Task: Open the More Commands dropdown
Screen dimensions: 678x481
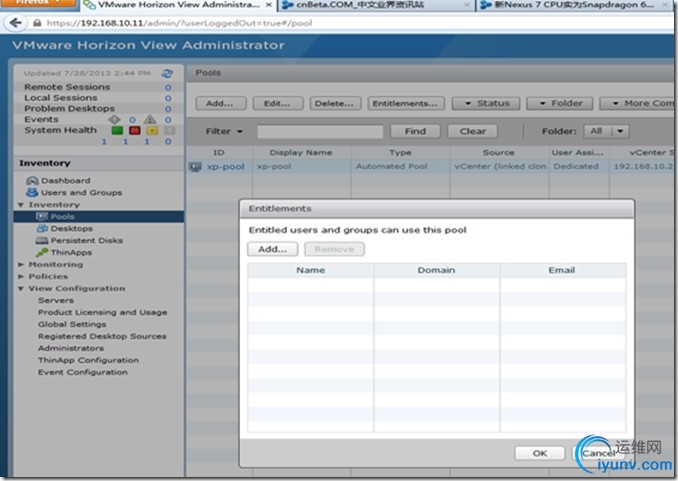Action: pyautogui.click(x=638, y=103)
